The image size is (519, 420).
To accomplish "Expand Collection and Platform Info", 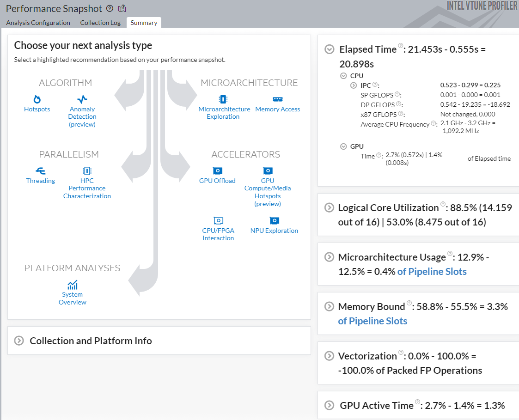I will (19, 341).
